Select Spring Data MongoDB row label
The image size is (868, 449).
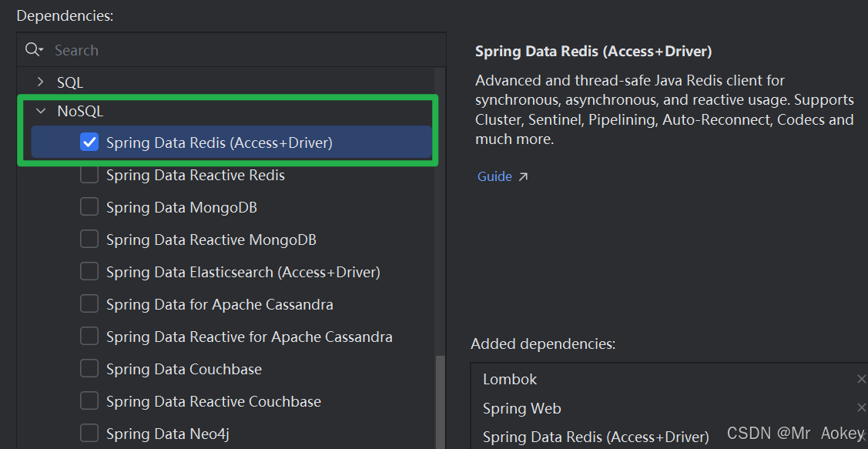point(182,208)
